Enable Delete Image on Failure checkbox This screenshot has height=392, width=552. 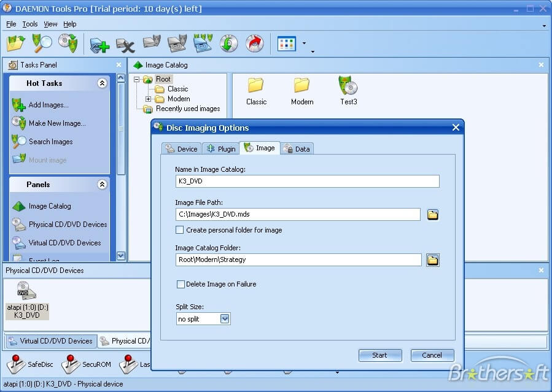pyautogui.click(x=181, y=284)
